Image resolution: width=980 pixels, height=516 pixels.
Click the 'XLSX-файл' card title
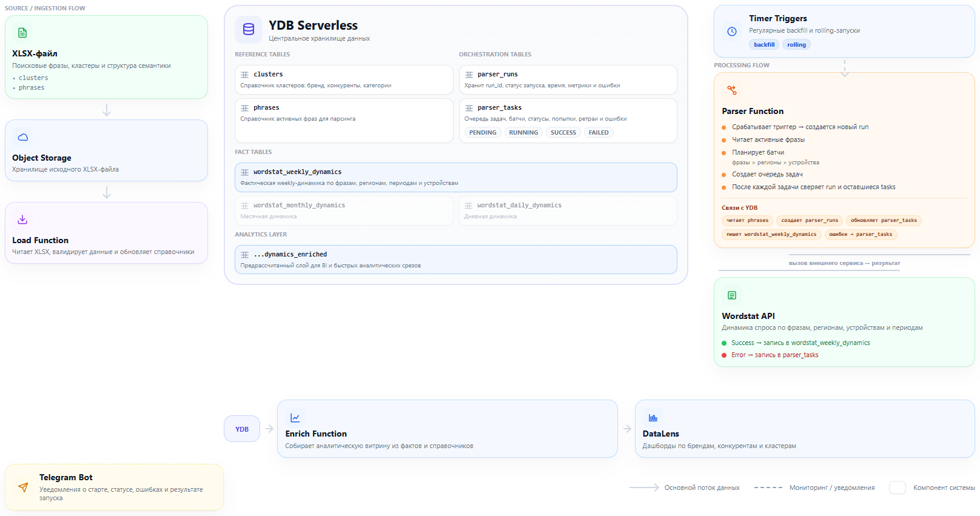pyautogui.click(x=35, y=53)
